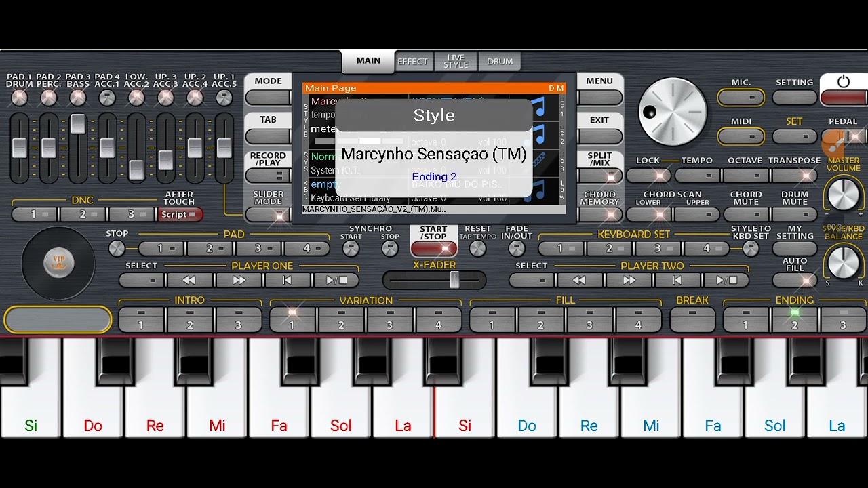Open SETTING button

pyautogui.click(x=795, y=98)
